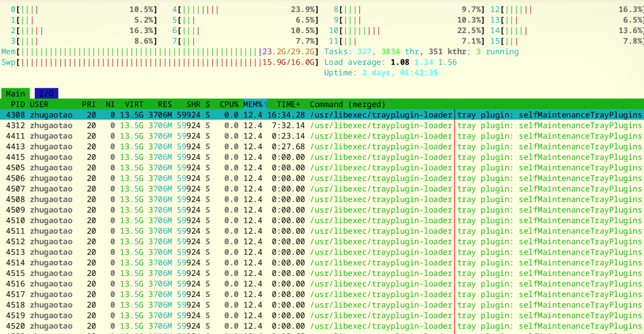This screenshot has width=644, height=334.
Task: Select process row with PID 4415
Action: point(322,157)
